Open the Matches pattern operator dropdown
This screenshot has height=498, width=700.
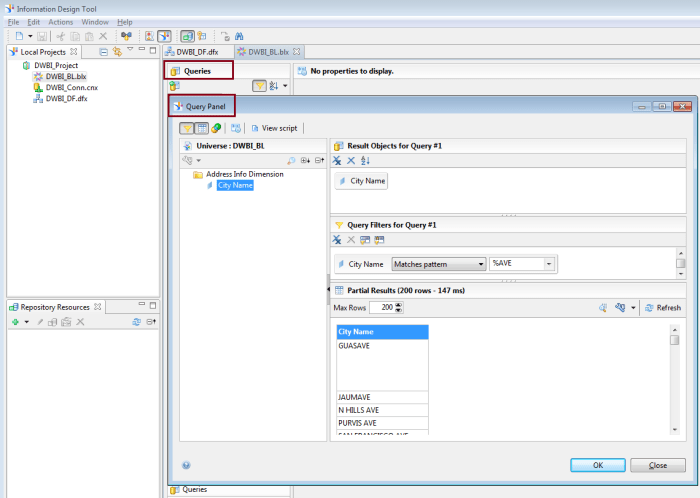[x=438, y=264]
